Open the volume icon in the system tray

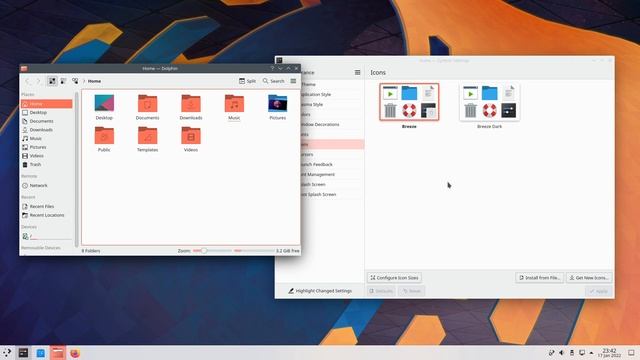562,353
